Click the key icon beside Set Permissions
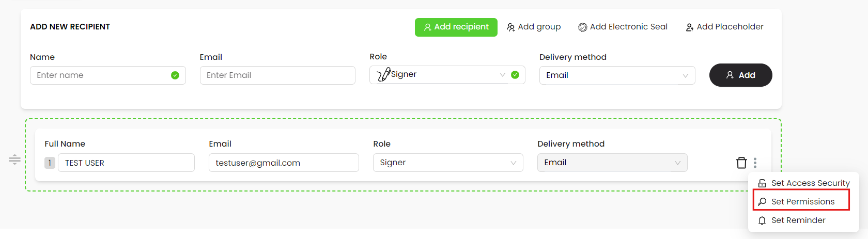Image resolution: width=868 pixels, height=239 pixels. (762, 202)
